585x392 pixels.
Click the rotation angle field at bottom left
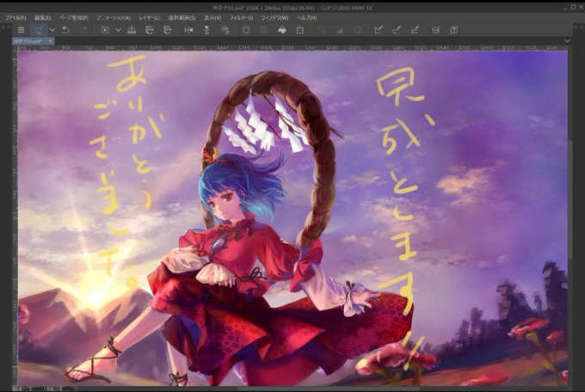pyautogui.click(x=50, y=389)
